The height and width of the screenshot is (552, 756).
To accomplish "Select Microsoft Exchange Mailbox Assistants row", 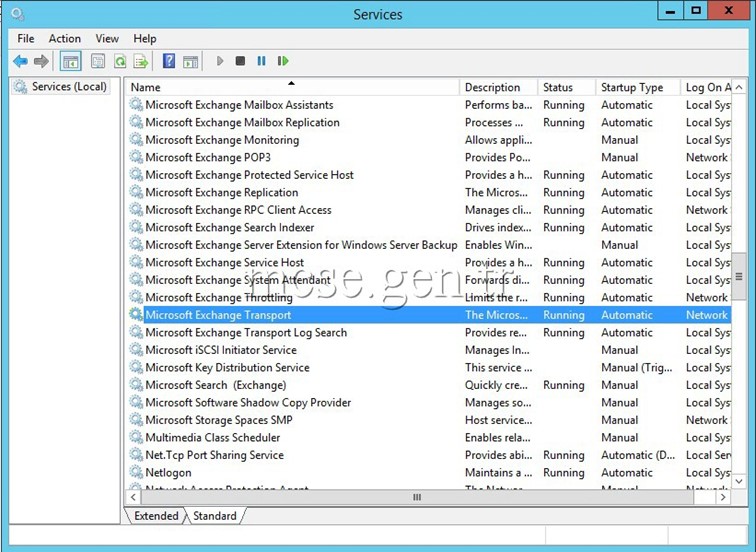I will [x=429, y=105].
